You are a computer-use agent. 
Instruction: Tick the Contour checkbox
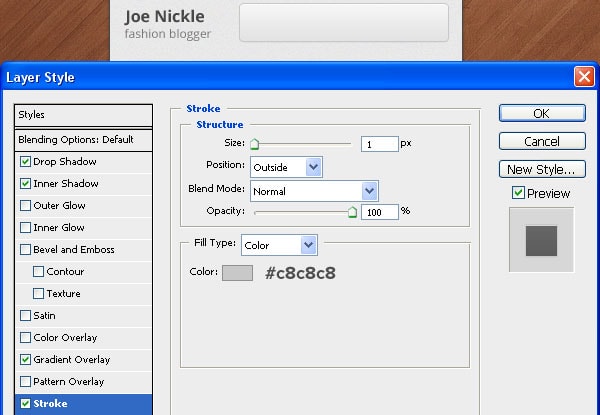[x=38, y=272]
